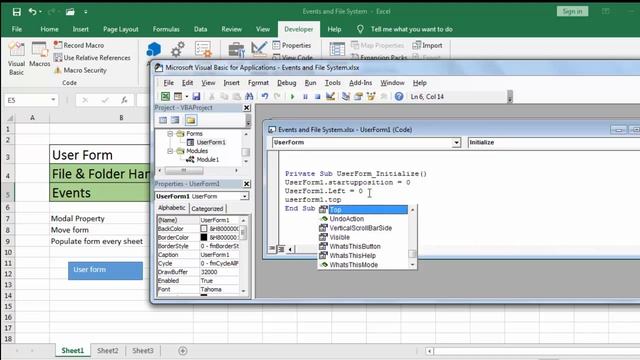This screenshot has height=360, width=640.
Task: Open the Insert UserForm dropdown arrow
Action: [x=187, y=97]
